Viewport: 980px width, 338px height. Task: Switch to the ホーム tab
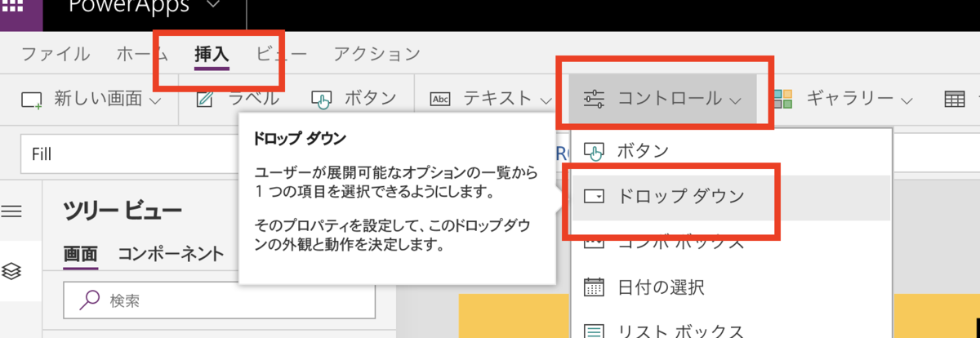[x=143, y=55]
